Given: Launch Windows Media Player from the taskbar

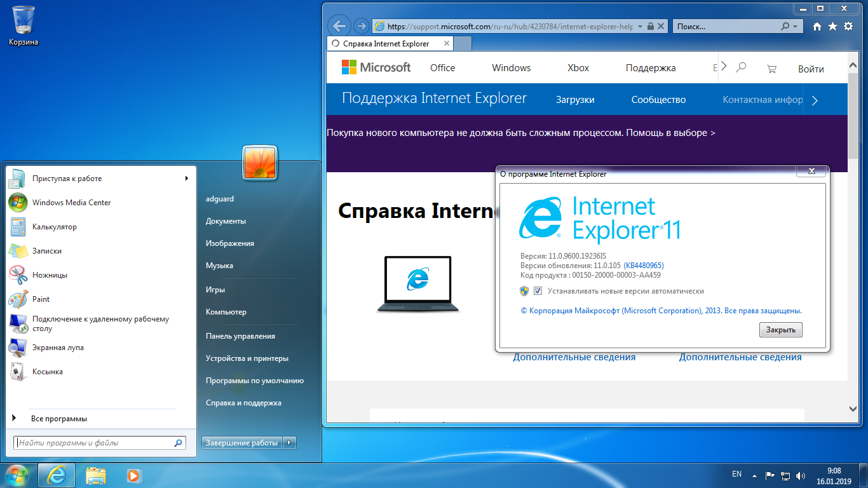Looking at the screenshot, I should click(x=133, y=475).
